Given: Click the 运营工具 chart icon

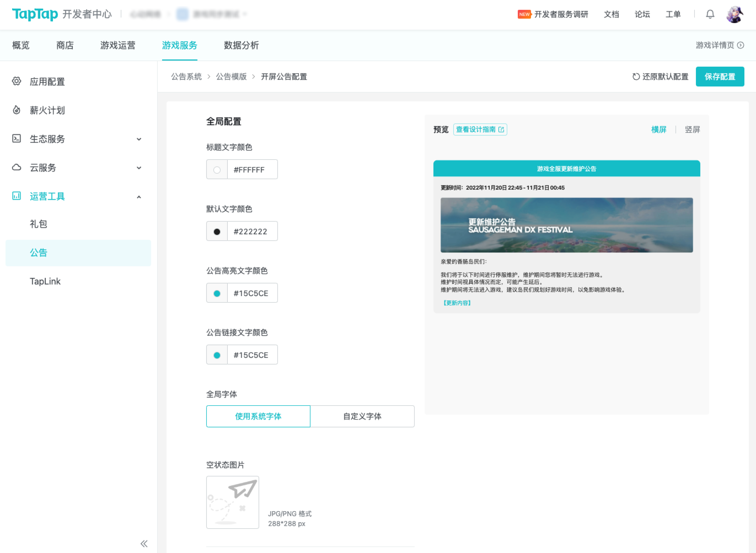Looking at the screenshot, I should pos(16,196).
